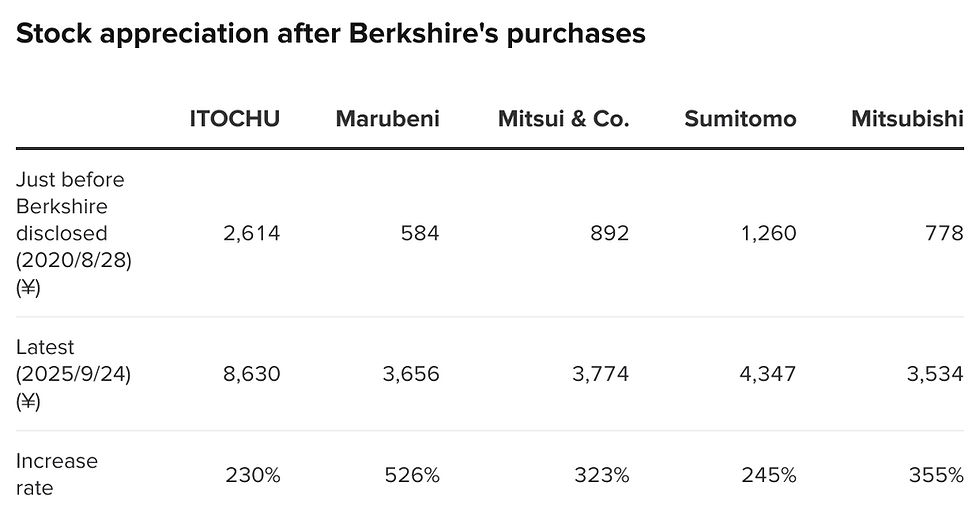This screenshot has width=980, height=531.
Task: Click the ITOCHU column header
Action: pyautogui.click(x=234, y=119)
